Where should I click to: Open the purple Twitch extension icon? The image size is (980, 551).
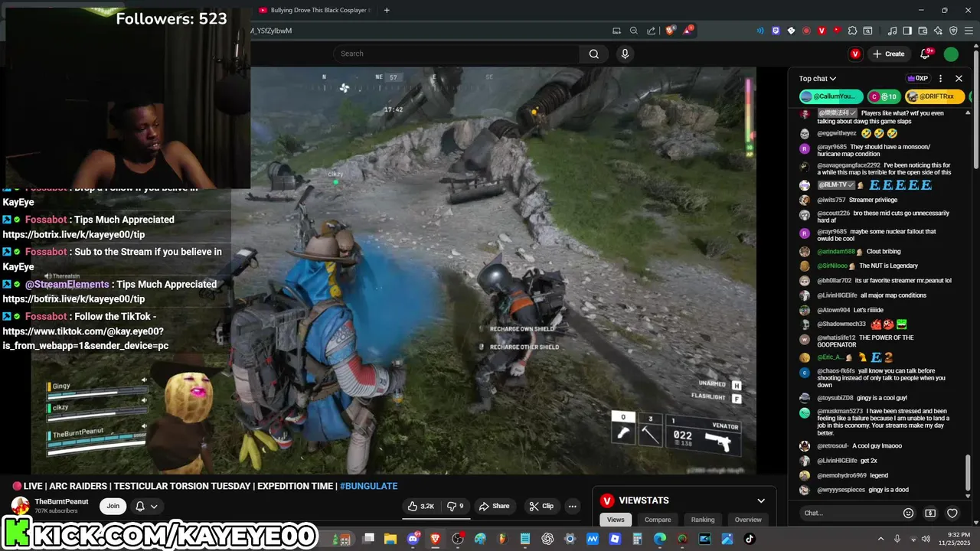(776, 31)
